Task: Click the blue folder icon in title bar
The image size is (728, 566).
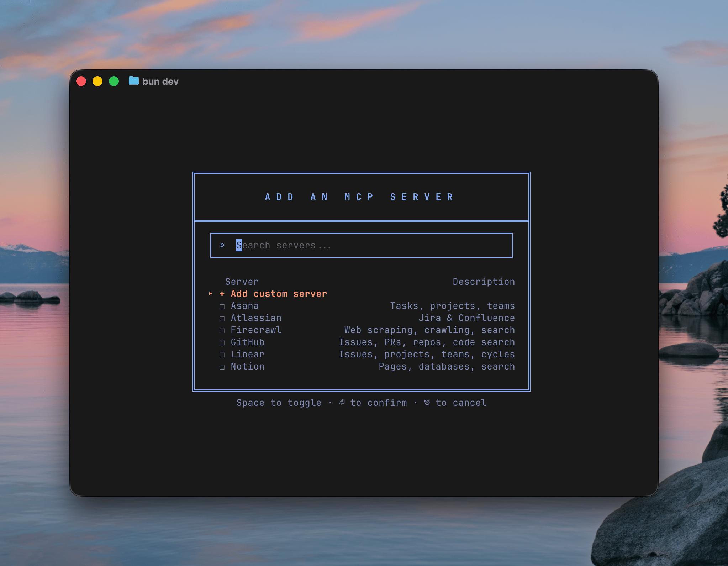Action: tap(134, 81)
